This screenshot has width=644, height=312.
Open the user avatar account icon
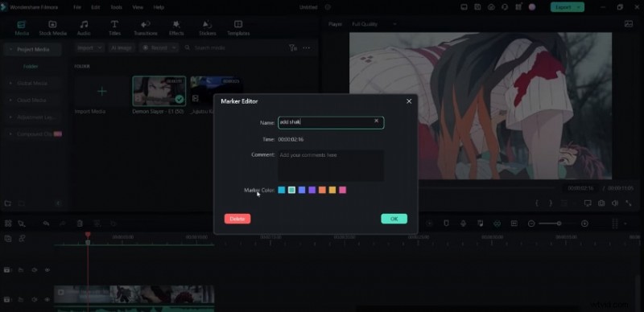(532, 7)
